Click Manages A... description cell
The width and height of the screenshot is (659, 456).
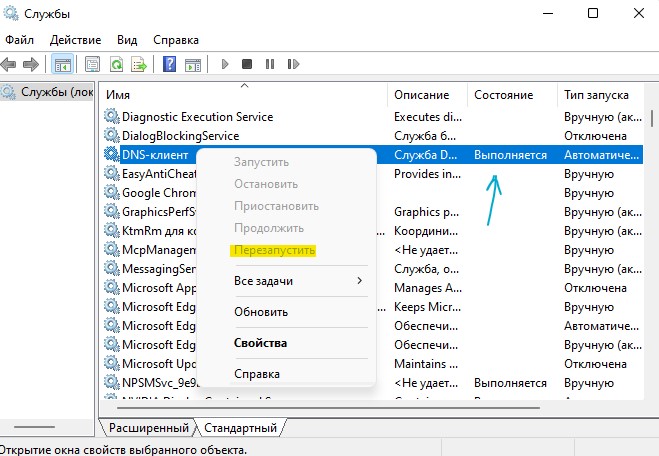[428, 288]
